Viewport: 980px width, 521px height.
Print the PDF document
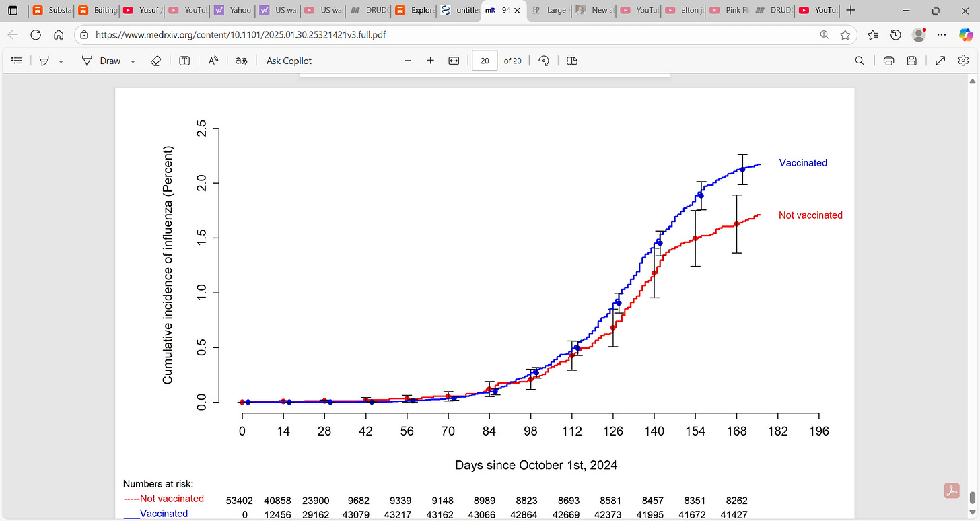pyautogui.click(x=888, y=61)
